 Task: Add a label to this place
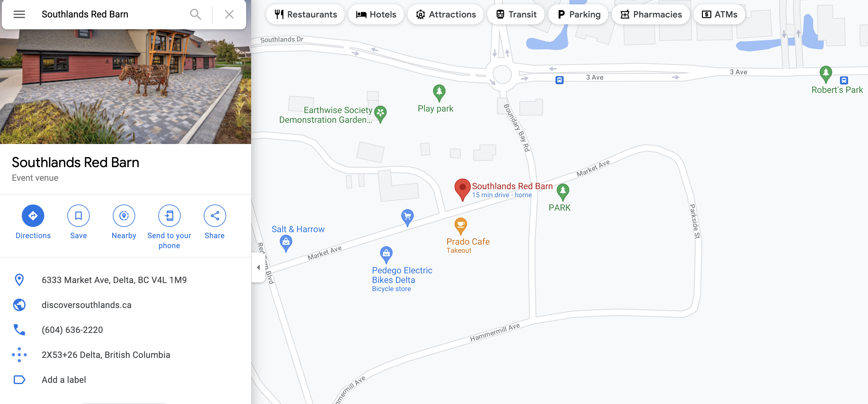point(64,380)
